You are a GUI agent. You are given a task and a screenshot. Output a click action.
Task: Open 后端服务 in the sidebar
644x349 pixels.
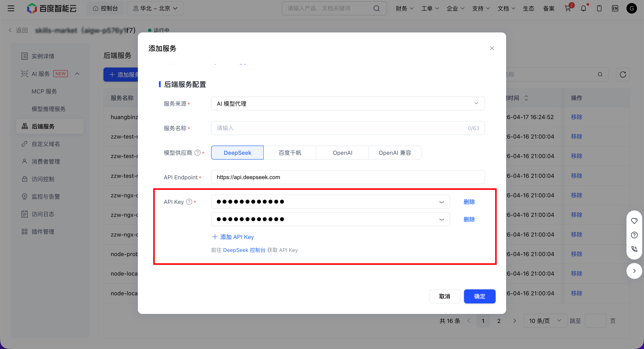(50, 126)
